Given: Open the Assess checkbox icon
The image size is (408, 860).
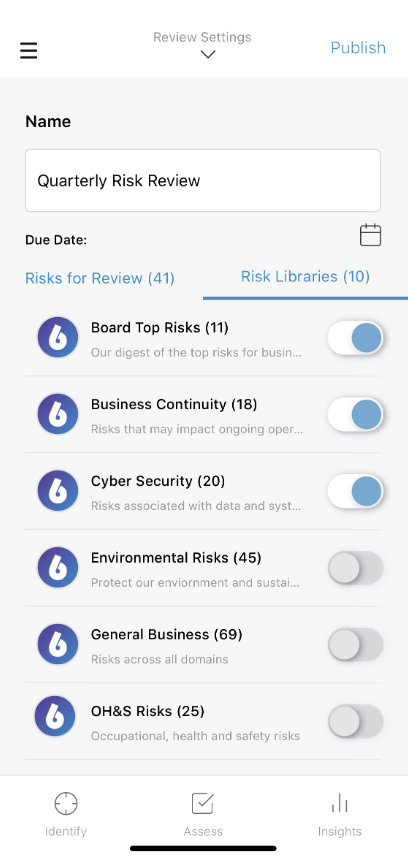Looking at the screenshot, I should pyautogui.click(x=202, y=804).
